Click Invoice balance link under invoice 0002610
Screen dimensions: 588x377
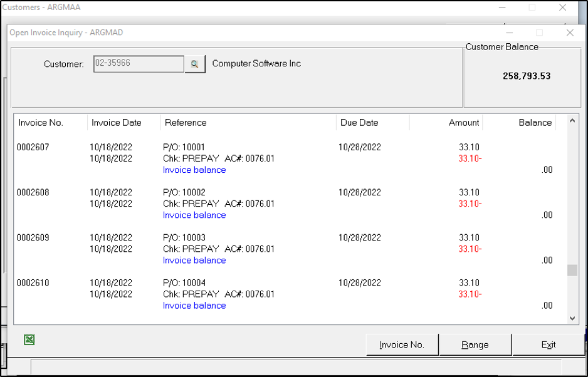[194, 306]
